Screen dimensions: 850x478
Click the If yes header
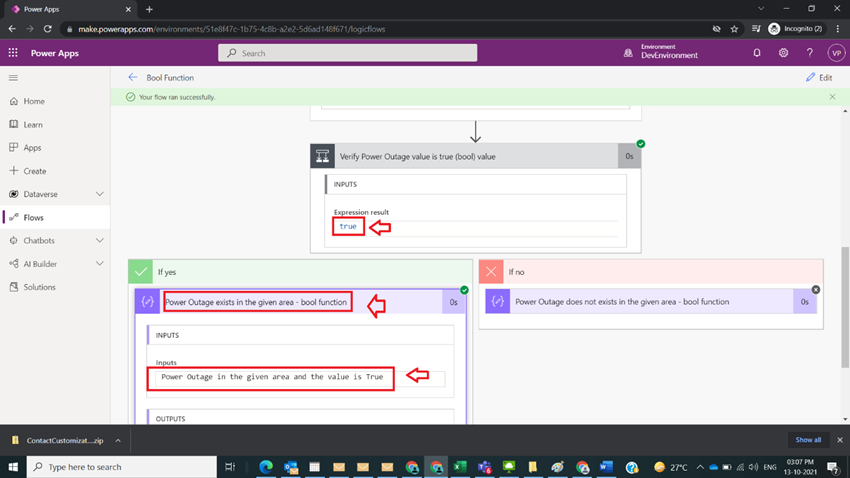[x=300, y=272]
